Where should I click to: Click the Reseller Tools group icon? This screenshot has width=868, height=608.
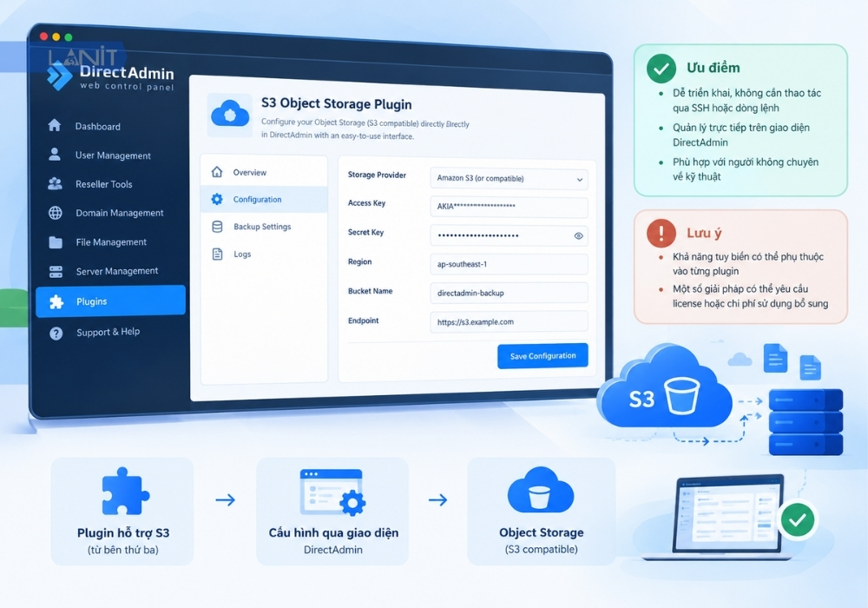pyautogui.click(x=55, y=183)
